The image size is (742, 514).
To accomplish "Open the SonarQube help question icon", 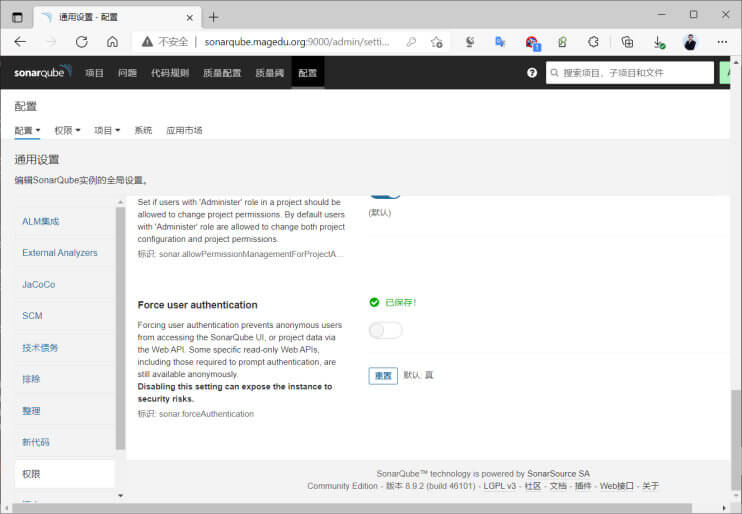I will tap(532, 72).
